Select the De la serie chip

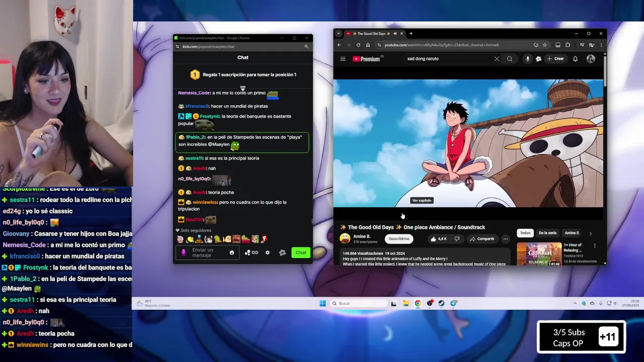[547, 233]
